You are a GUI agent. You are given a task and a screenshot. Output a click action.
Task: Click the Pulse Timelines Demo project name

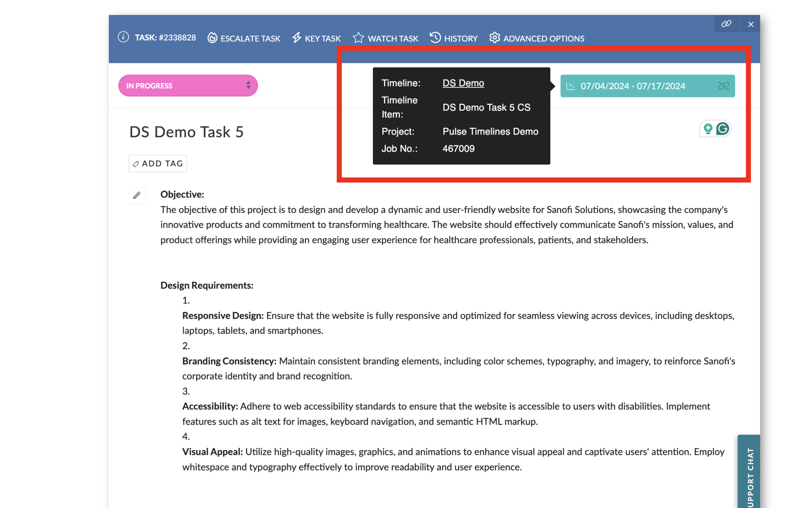pos(490,131)
